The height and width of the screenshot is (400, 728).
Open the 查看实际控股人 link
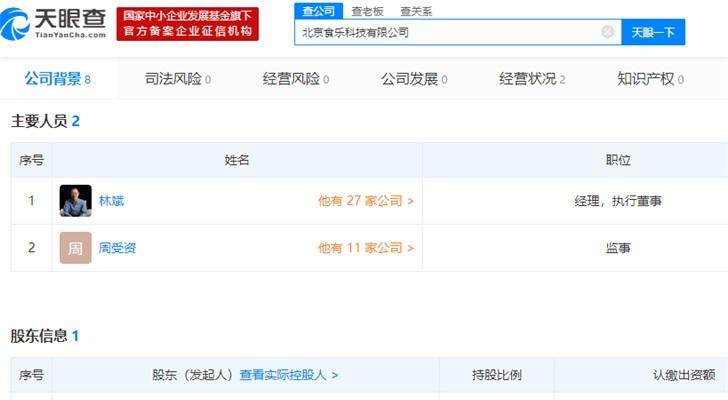point(289,374)
